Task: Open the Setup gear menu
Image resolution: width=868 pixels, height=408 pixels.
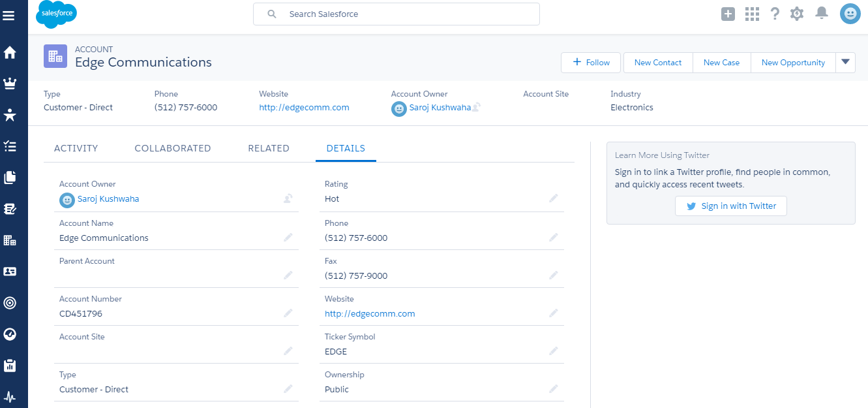Action: [x=797, y=14]
